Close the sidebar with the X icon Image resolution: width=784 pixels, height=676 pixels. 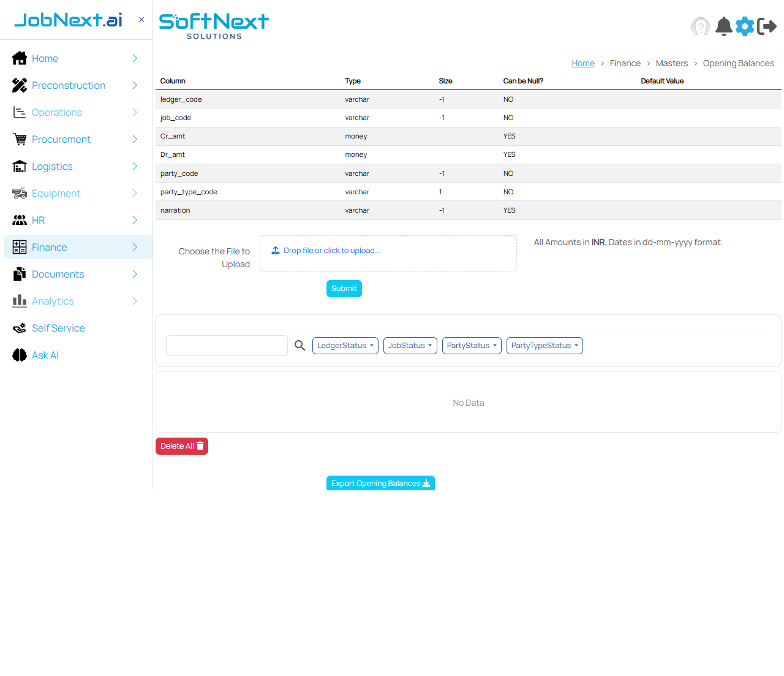click(141, 20)
